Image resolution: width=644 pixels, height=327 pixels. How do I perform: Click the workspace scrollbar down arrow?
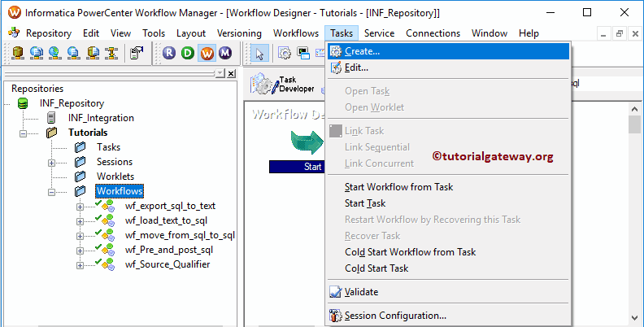coord(634,317)
